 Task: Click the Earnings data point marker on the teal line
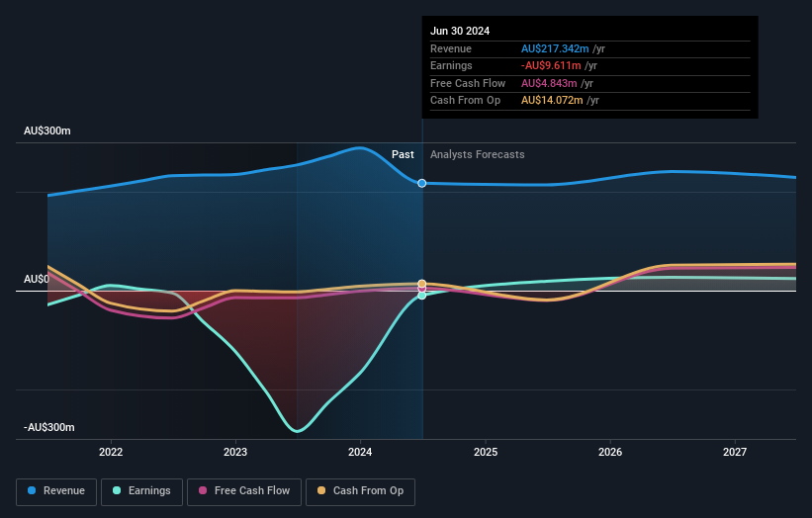pos(422,296)
